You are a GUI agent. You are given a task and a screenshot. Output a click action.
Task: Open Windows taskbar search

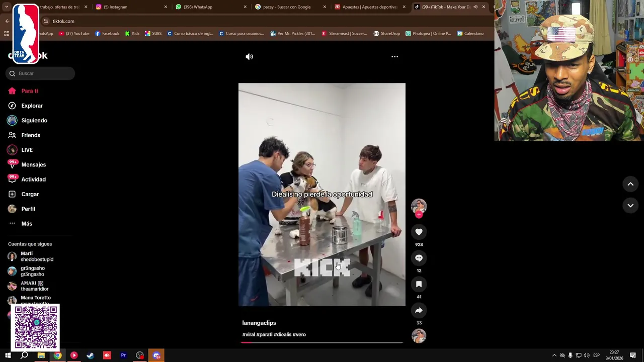tap(24, 355)
